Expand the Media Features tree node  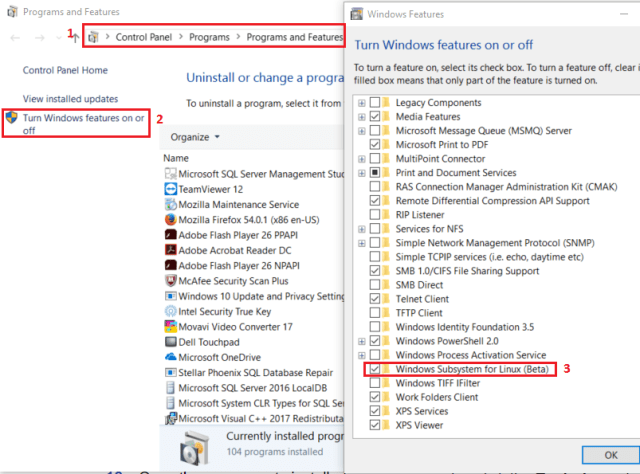tap(362, 117)
